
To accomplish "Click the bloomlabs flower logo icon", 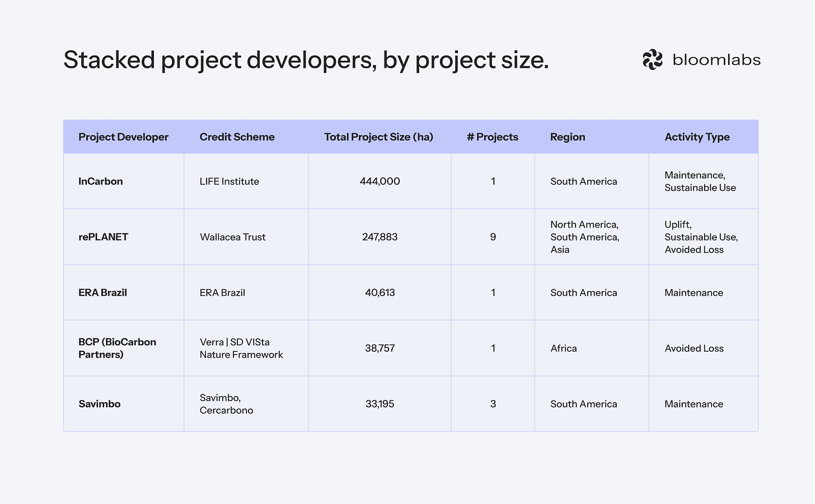I will coord(653,59).
